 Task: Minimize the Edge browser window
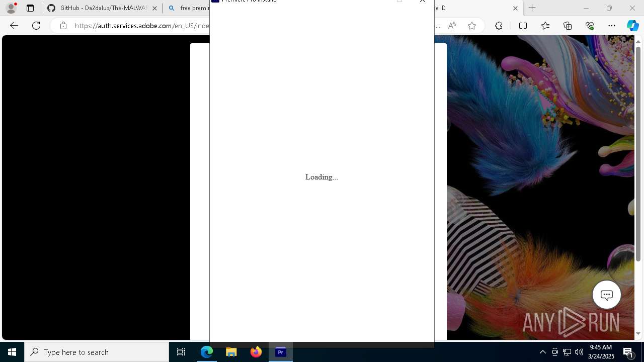point(586,8)
